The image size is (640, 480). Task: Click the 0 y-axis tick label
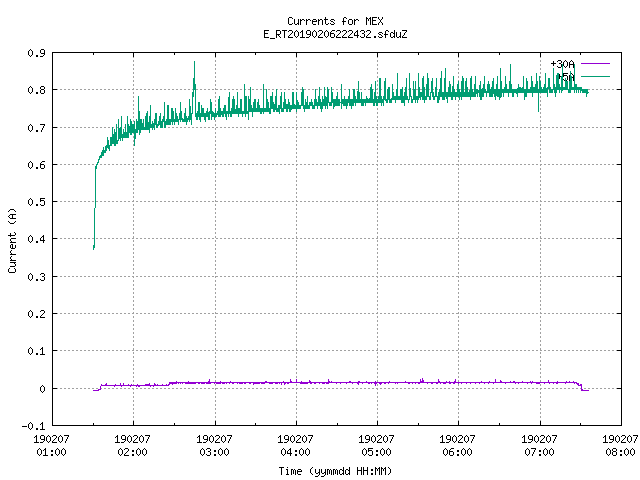click(x=42, y=389)
